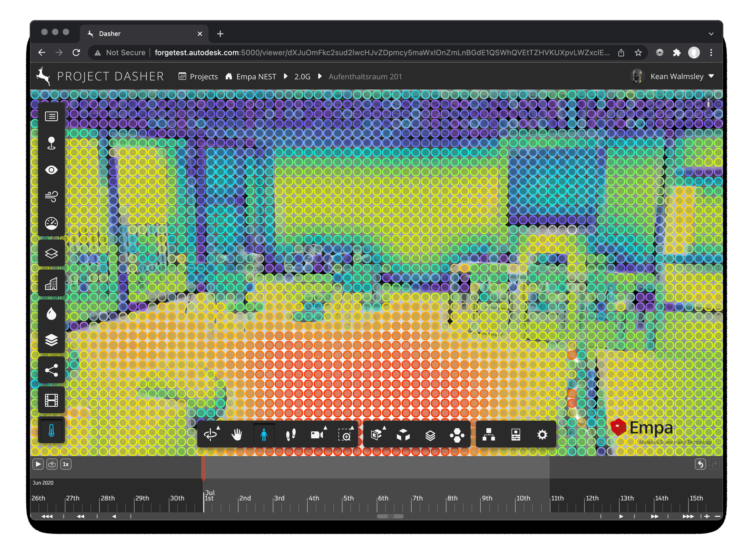Click the 1x playback speed button
This screenshot has width=753, height=560.
pyautogui.click(x=66, y=464)
